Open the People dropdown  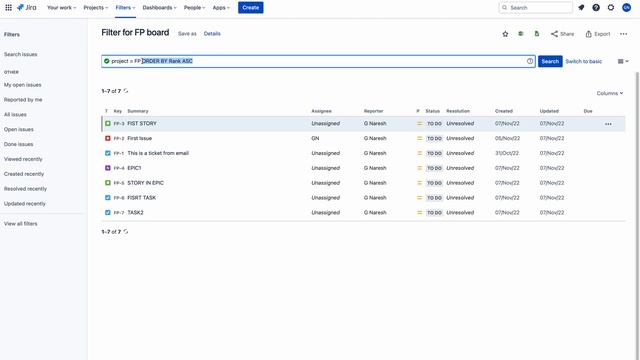[194, 7]
